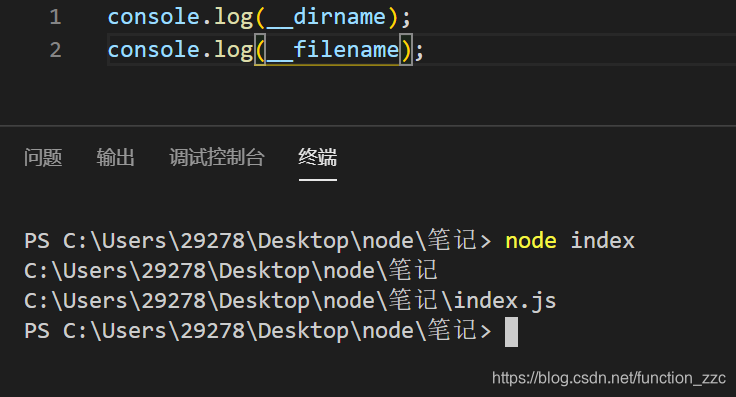Click the terminal output path C:\Users\29278\Desktop\node\笔记
The height and width of the screenshot is (397, 736).
tap(231, 271)
